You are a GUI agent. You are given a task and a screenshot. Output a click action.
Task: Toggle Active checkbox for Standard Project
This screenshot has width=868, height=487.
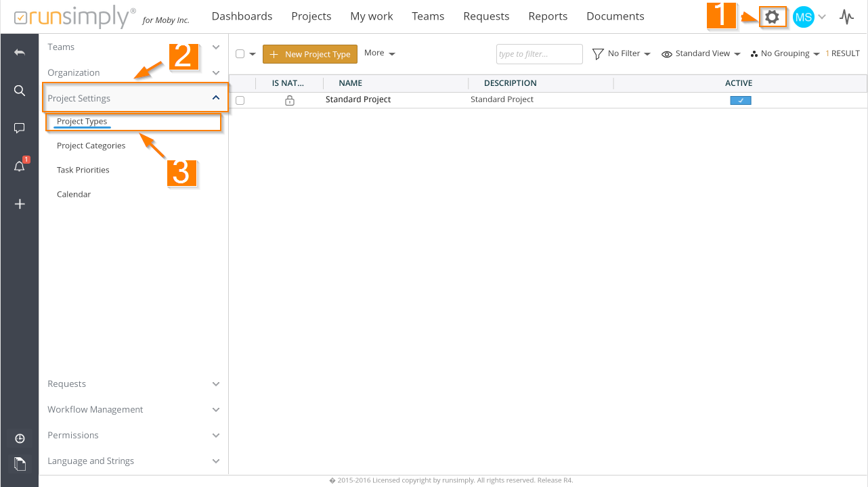click(x=740, y=100)
